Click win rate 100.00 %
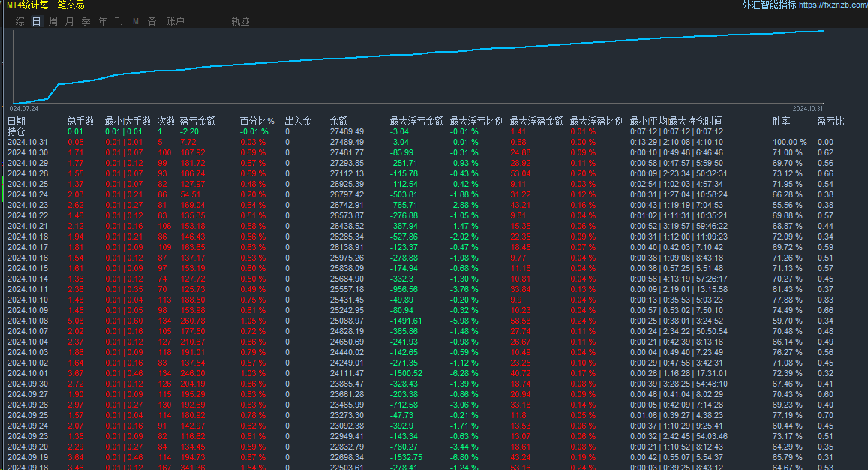This screenshot has height=470, width=868. 790,142
